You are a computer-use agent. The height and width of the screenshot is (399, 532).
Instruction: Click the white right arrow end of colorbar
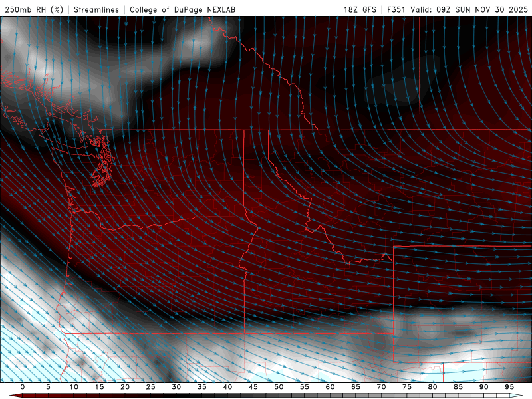tap(516, 396)
